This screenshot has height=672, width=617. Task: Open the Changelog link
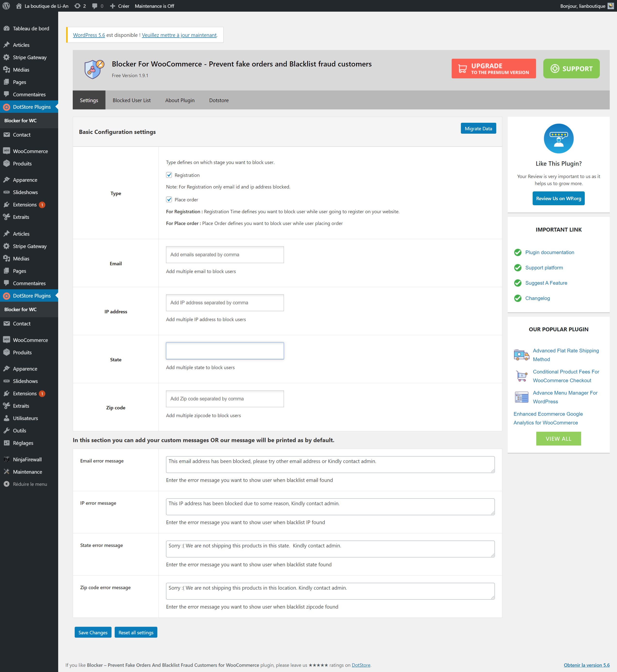tap(537, 298)
